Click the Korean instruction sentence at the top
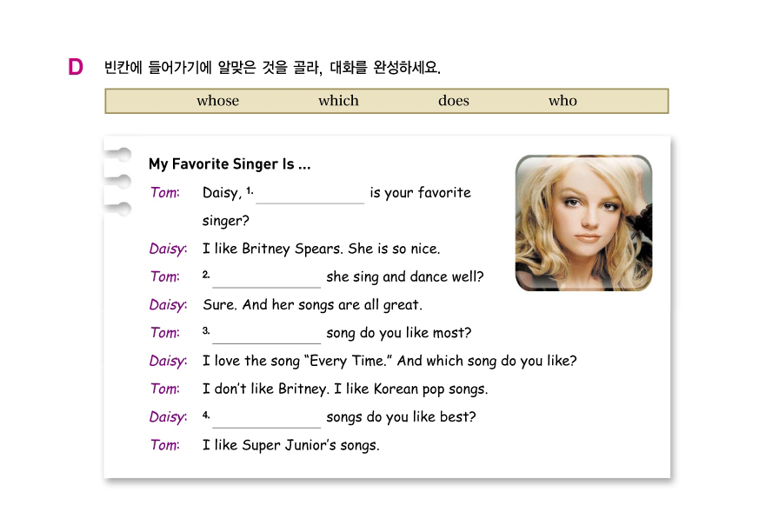This screenshot has height=532, width=759. point(272,67)
